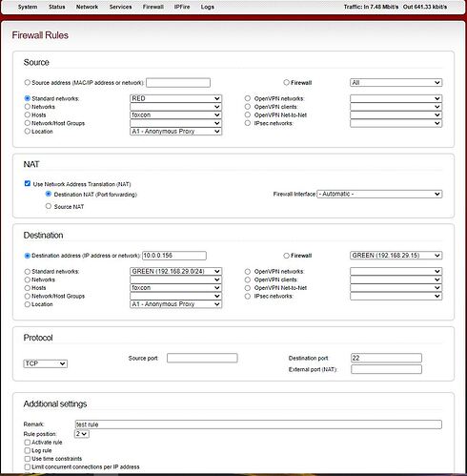Select Destination OpenVPN networks radio
Screen dimensions: 467x476
(x=248, y=272)
